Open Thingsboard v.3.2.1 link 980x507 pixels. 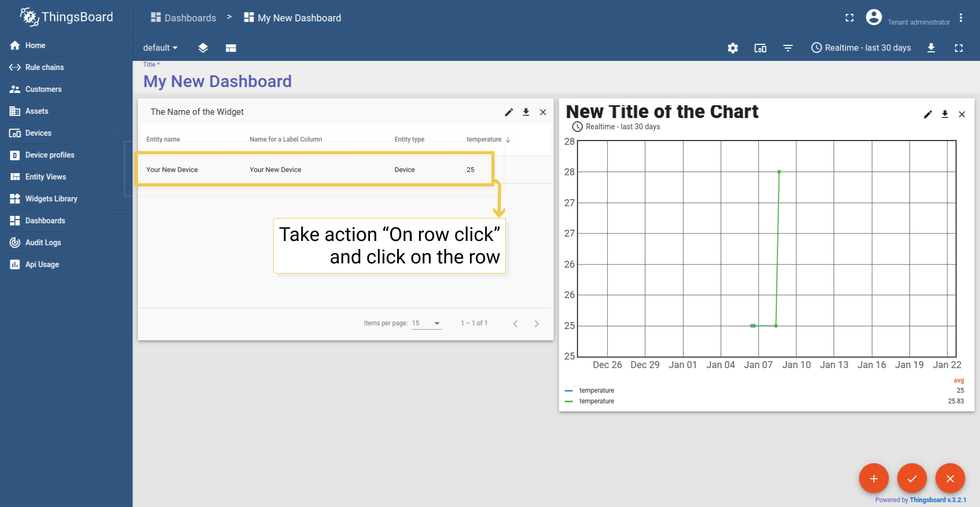(938, 500)
